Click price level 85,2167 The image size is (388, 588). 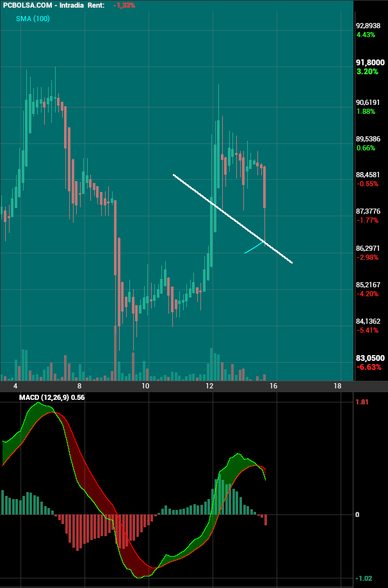click(369, 285)
